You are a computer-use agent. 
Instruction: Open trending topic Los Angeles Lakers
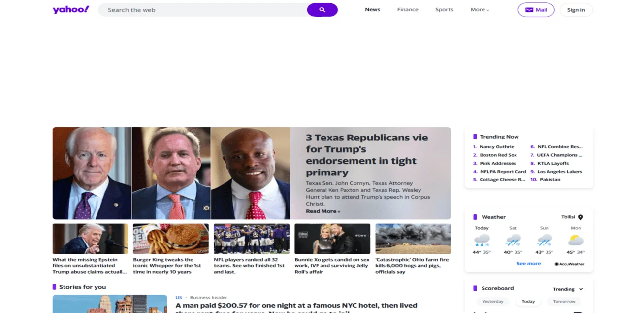click(x=559, y=172)
